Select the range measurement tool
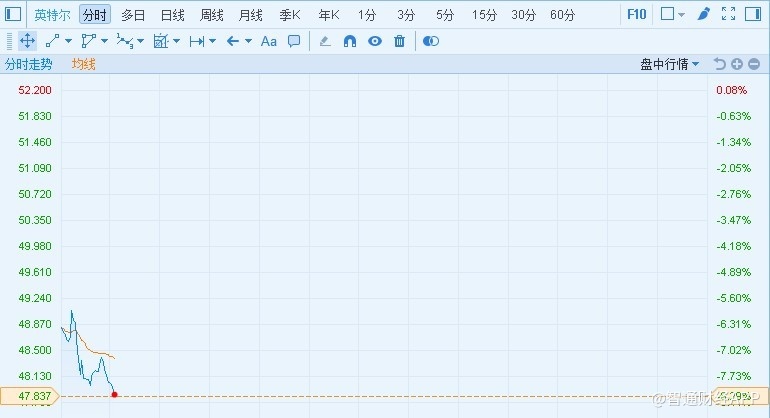 197,41
